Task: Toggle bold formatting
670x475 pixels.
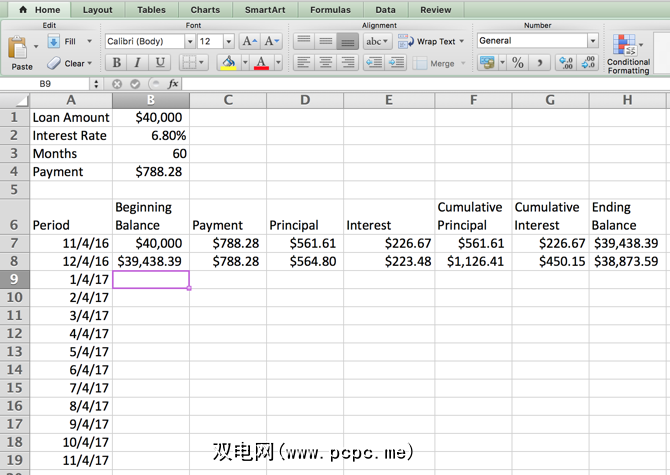Action: 117,63
